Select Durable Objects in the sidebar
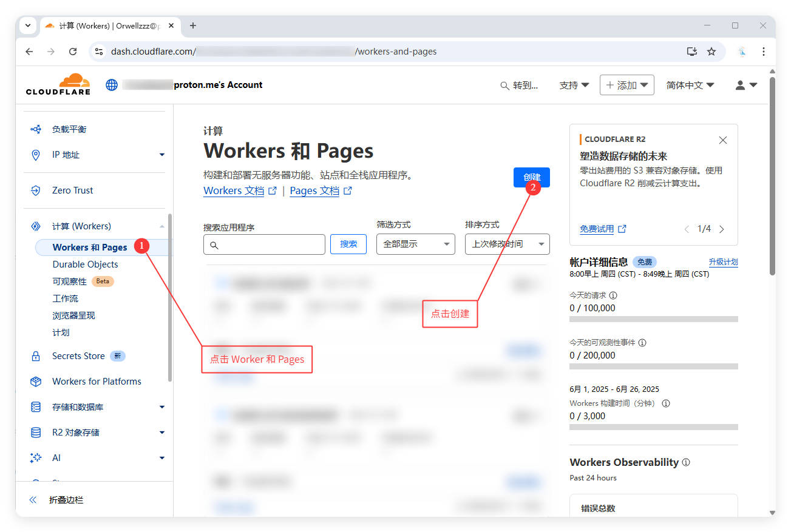 pyautogui.click(x=85, y=264)
